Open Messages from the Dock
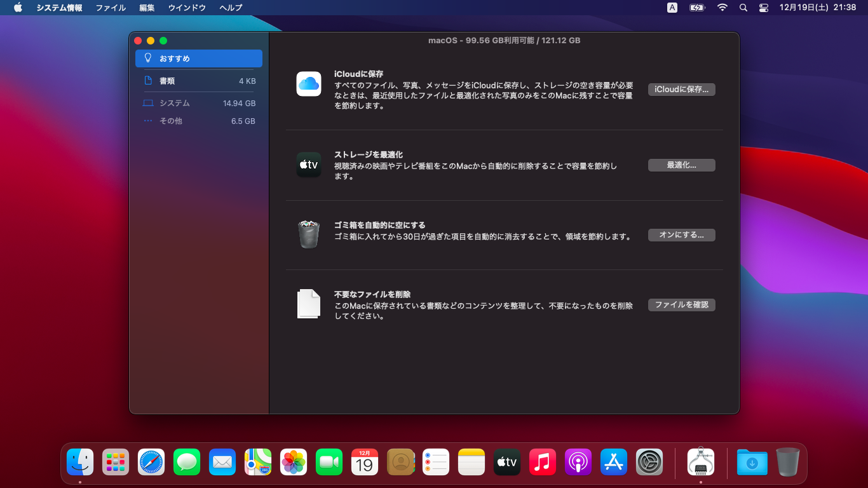This screenshot has width=868, height=488. click(187, 462)
